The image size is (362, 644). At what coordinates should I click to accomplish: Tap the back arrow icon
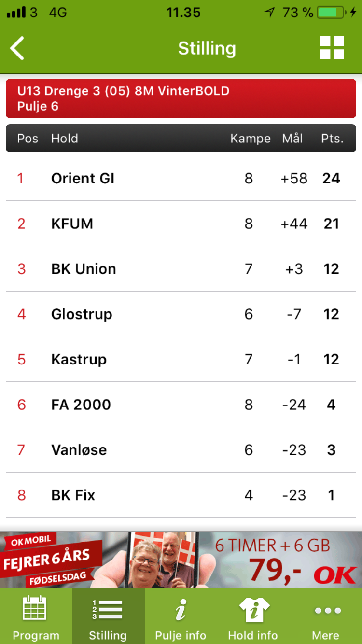tap(17, 48)
